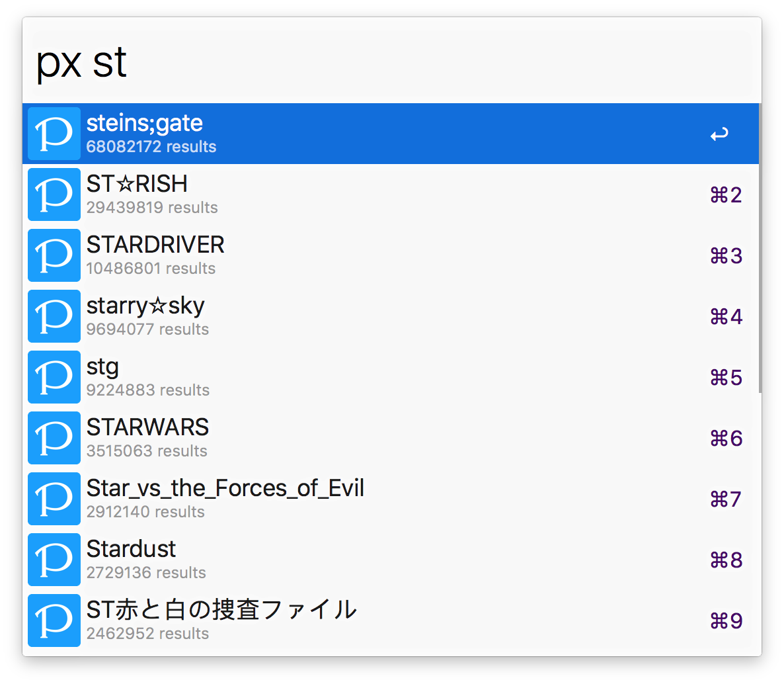Image resolution: width=784 pixels, height=684 pixels.
Task: Click the 3515063 results subtitle
Action: pyautogui.click(x=147, y=451)
